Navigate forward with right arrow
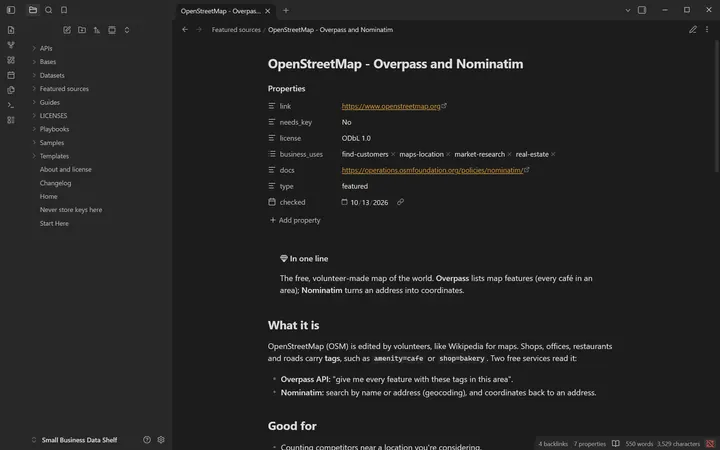 (199, 29)
